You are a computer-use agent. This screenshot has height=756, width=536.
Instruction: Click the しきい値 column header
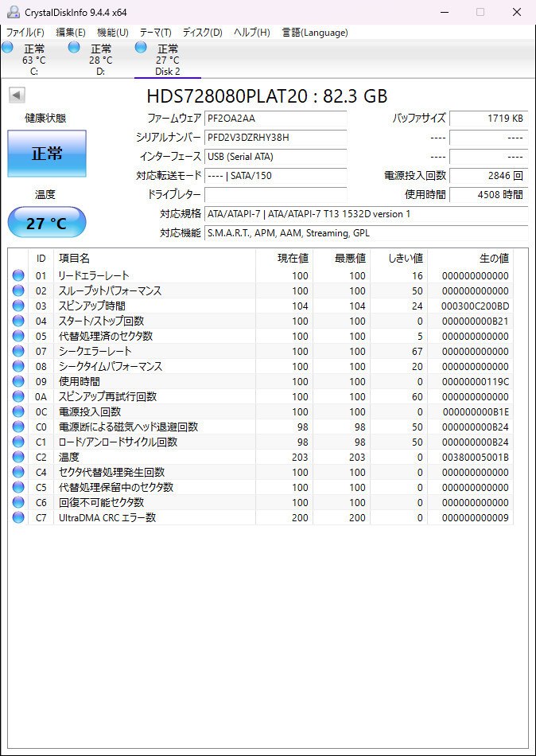click(x=399, y=259)
